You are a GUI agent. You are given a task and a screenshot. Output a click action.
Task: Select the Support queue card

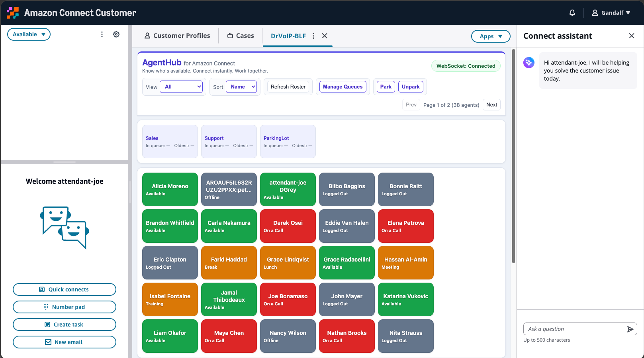229,142
